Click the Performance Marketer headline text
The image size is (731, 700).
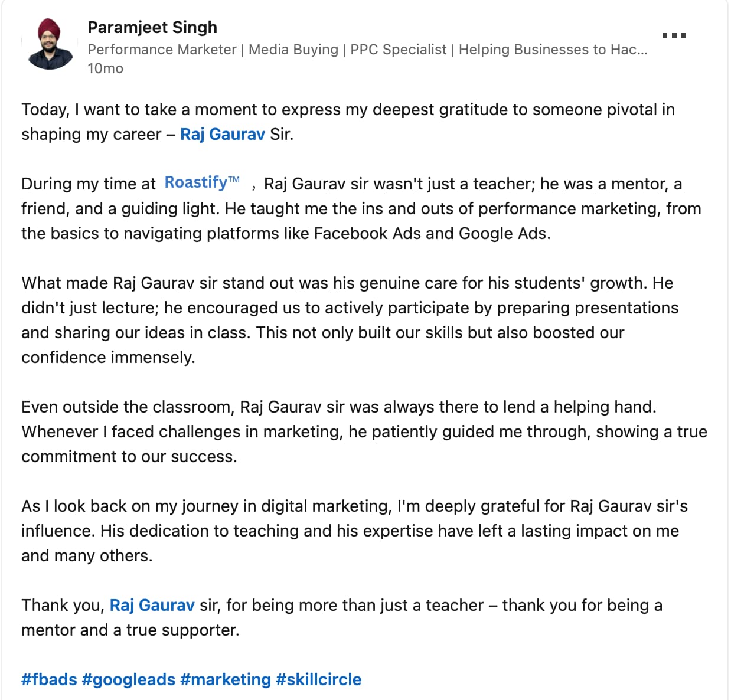tap(367, 50)
